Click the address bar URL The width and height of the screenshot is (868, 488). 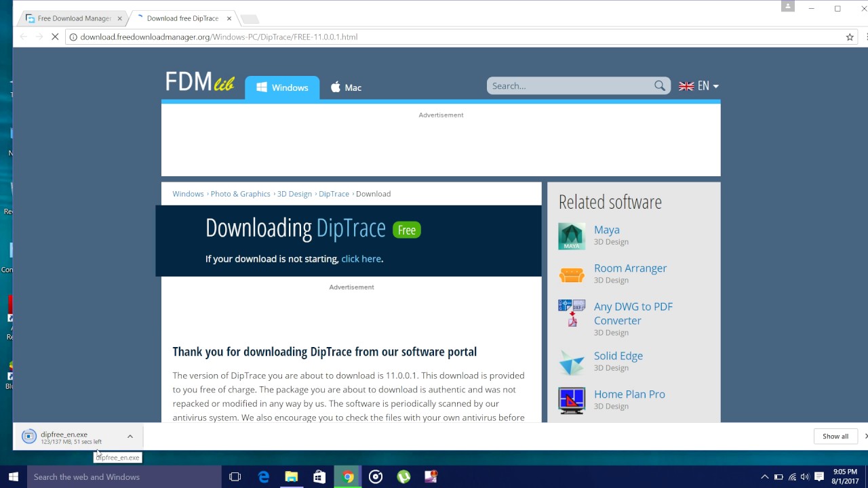click(x=218, y=37)
